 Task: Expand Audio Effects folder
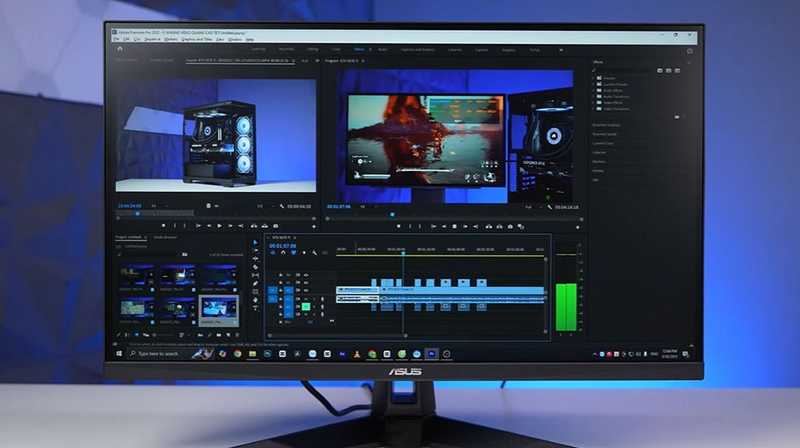[594, 90]
